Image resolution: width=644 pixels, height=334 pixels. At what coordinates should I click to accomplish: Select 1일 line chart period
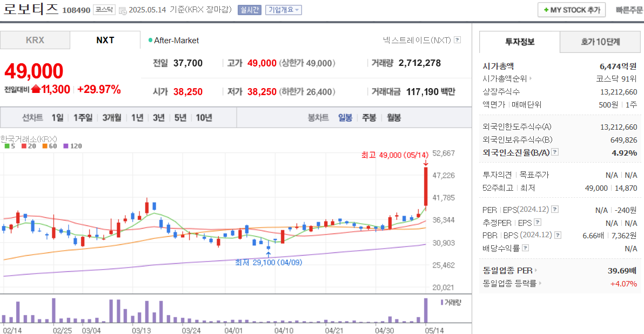pyautogui.click(x=57, y=118)
